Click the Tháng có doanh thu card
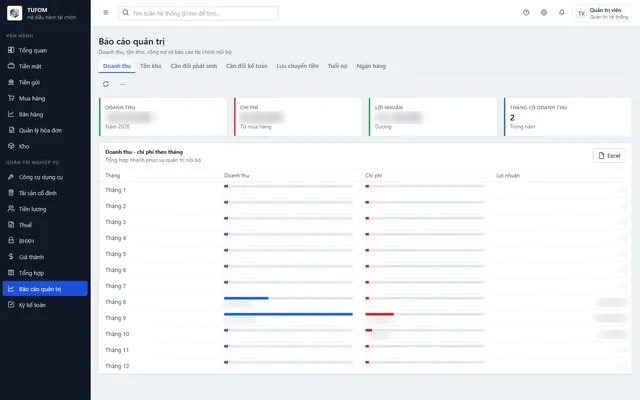Screen dimensions: 640x400 point(567,117)
